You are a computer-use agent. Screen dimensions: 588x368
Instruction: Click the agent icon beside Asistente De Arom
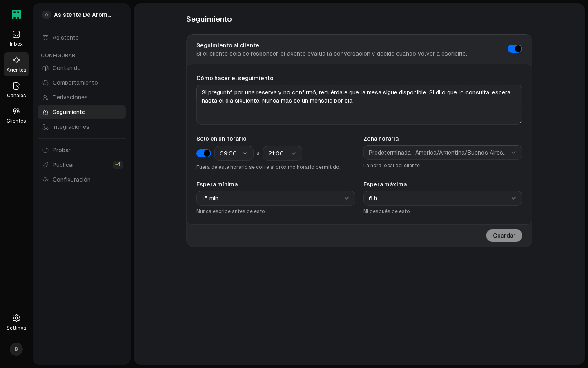tap(47, 15)
